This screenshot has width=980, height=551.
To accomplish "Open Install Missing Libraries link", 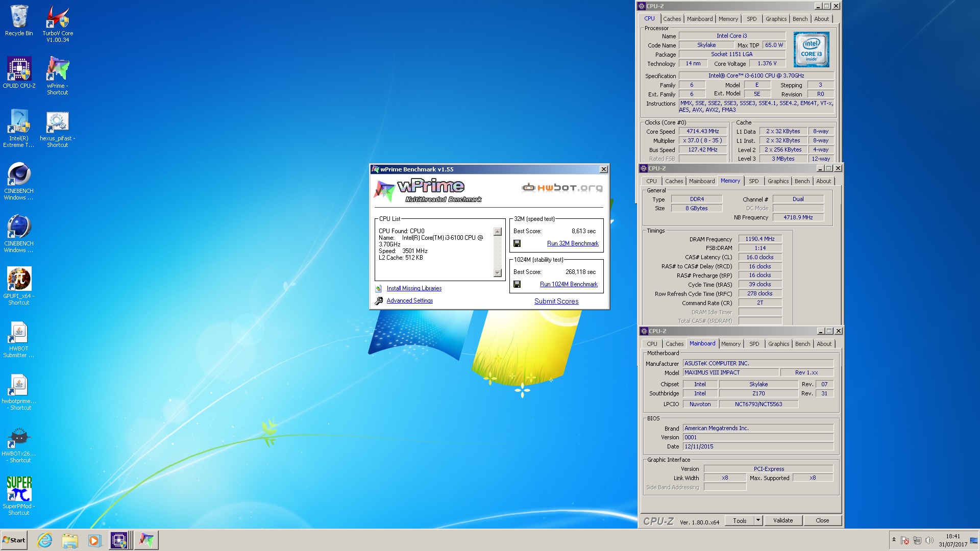I will point(414,289).
